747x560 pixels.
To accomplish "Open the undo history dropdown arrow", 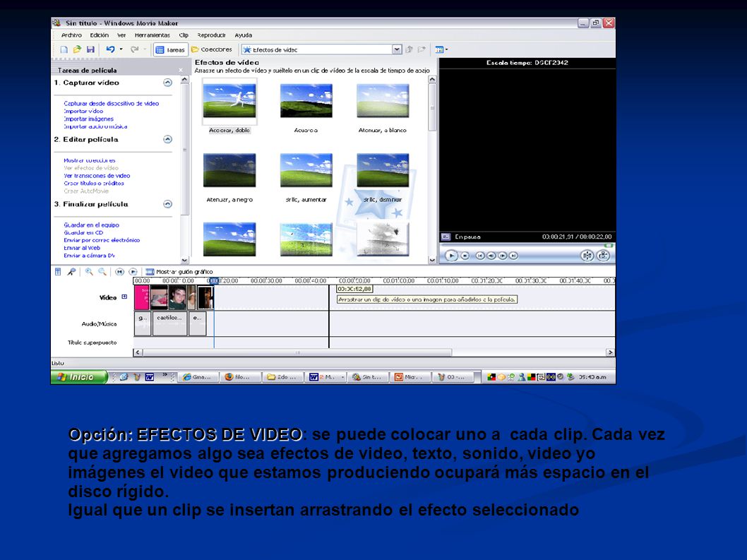I will (x=121, y=49).
